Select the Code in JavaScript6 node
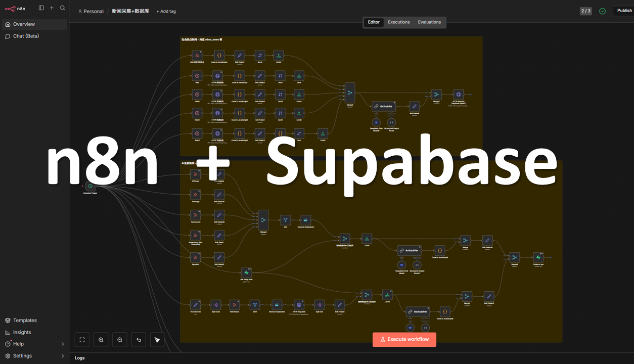 tap(445, 312)
